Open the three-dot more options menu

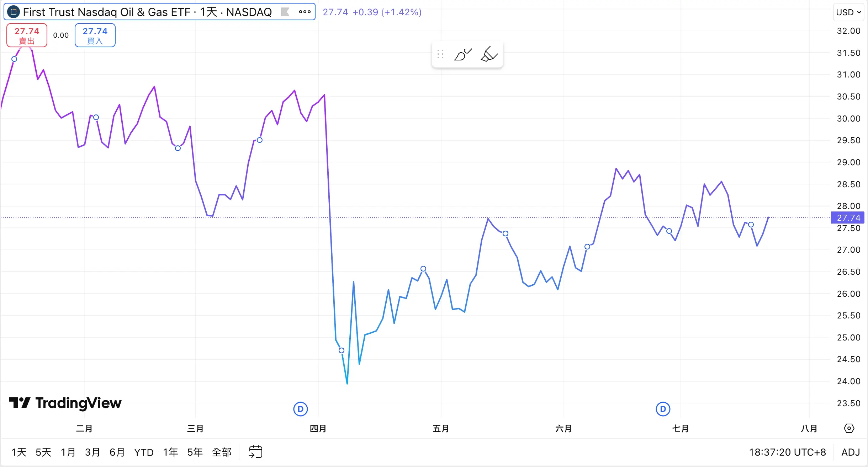[305, 12]
